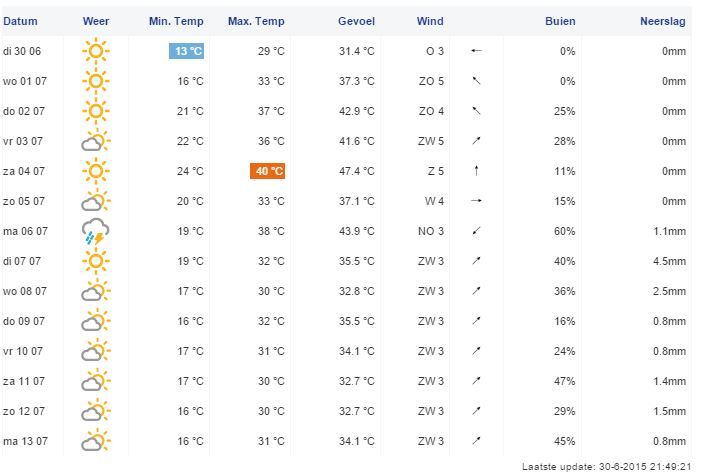
Task: Click the blue highlighted 13 °C minimum temperature
Action: tap(187, 51)
